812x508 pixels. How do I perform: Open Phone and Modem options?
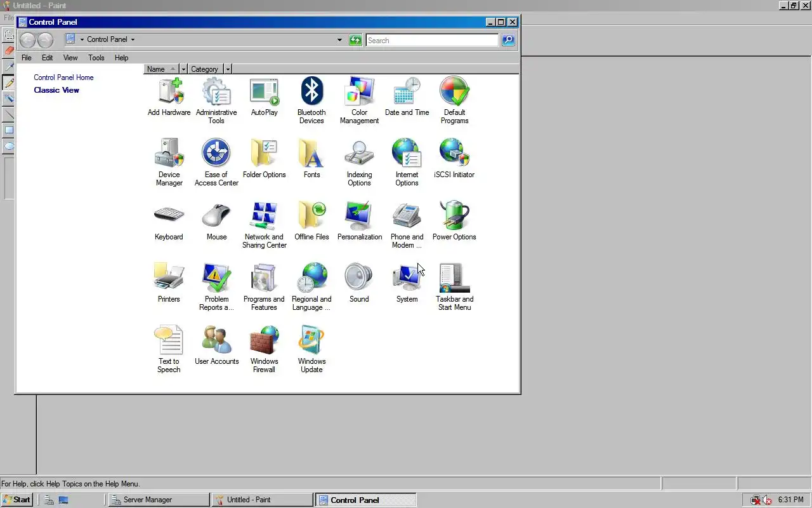click(407, 225)
